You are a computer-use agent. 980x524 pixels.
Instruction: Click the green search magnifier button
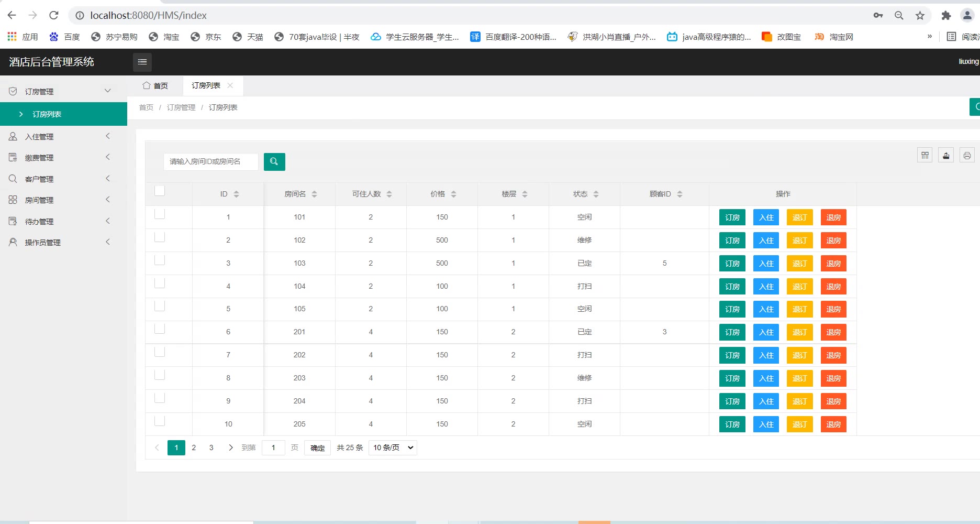(x=274, y=162)
